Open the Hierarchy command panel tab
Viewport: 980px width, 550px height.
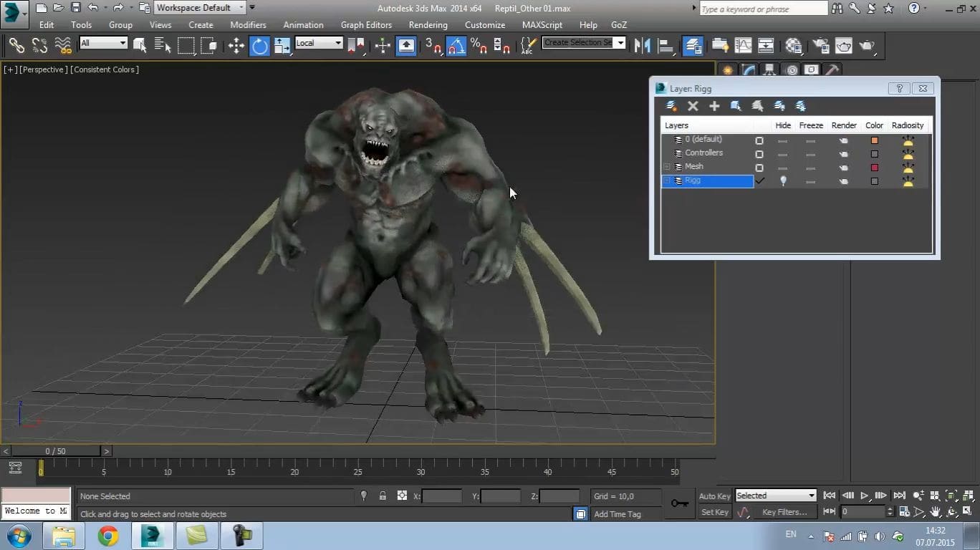(769, 70)
